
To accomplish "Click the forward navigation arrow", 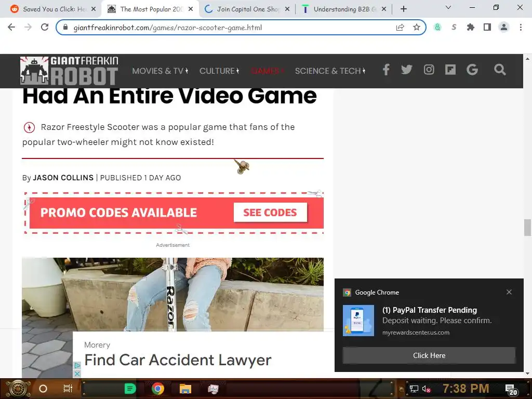I will (x=28, y=27).
